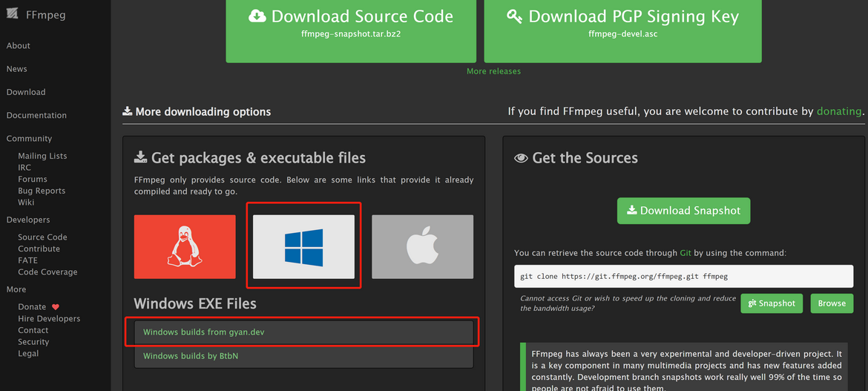Open the Developers sidebar section
This screenshot has width=868, height=391.
point(28,220)
